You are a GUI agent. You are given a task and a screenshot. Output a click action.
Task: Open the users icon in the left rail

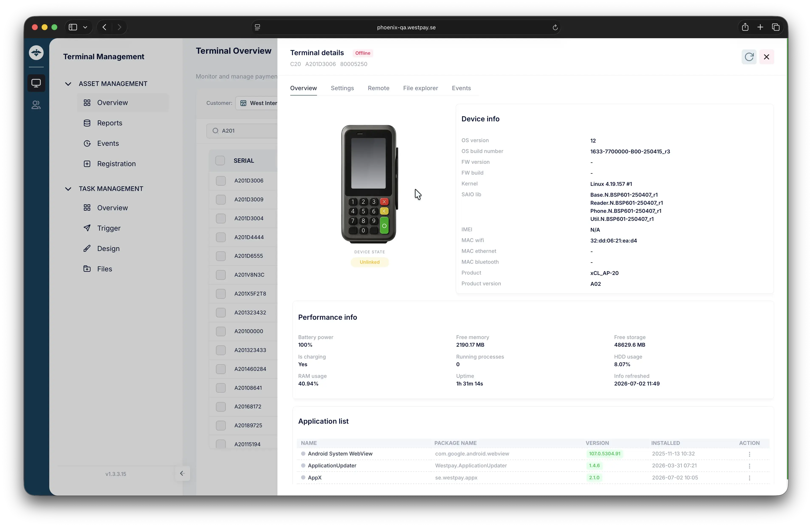tap(36, 105)
